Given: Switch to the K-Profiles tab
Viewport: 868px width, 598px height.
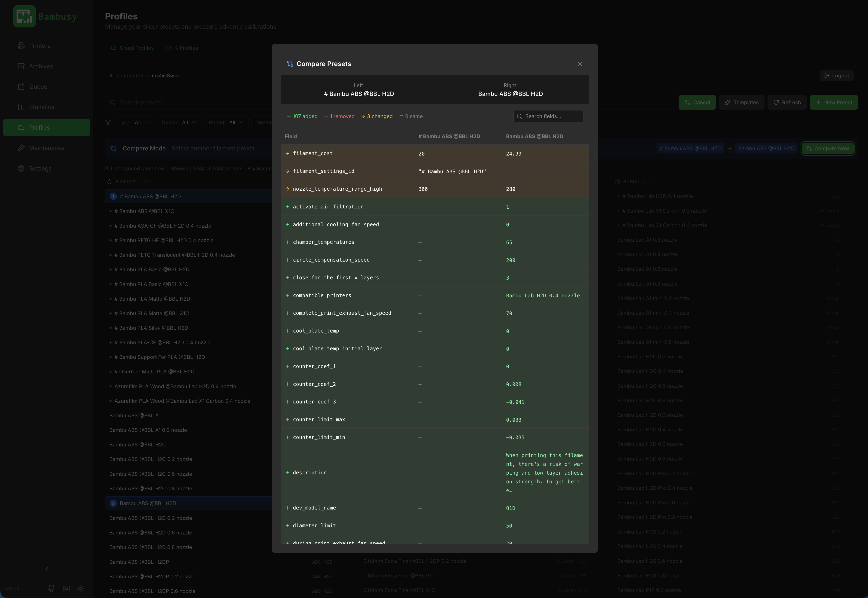Looking at the screenshot, I should pyautogui.click(x=182, y=48).
